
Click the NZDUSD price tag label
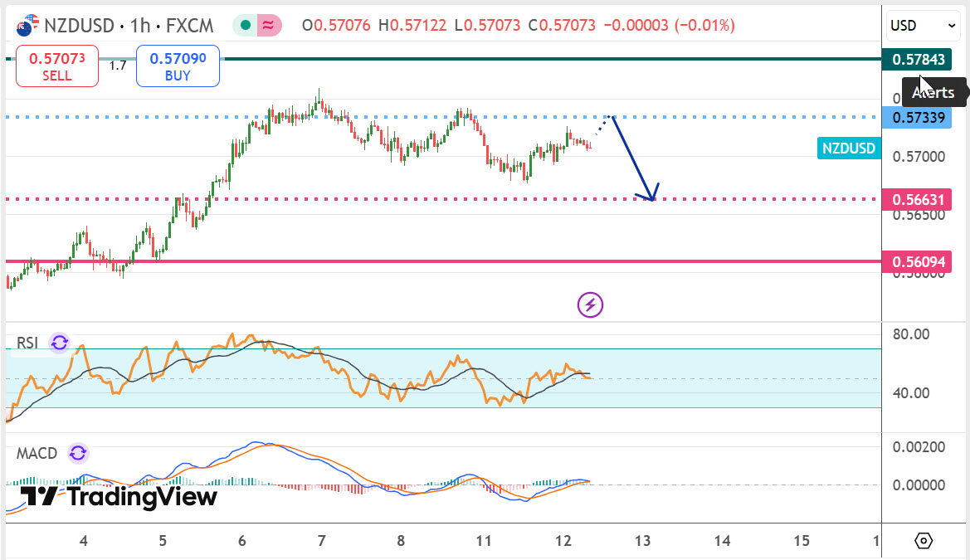point(849,149)
